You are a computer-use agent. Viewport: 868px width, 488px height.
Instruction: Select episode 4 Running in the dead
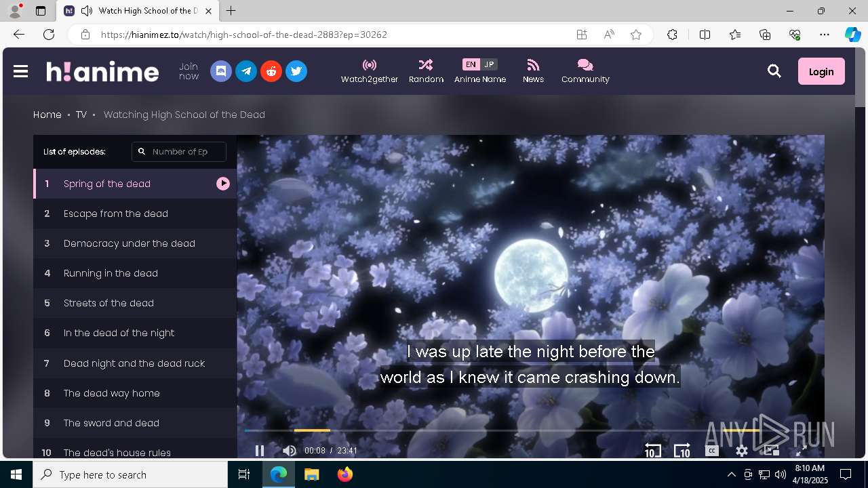tap(135, 273)
